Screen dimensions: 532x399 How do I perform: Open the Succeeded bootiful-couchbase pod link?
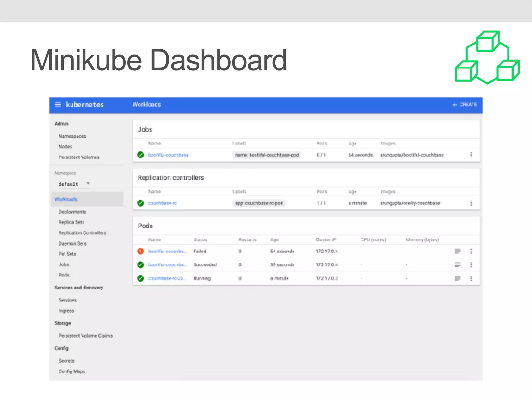[168, 265]
